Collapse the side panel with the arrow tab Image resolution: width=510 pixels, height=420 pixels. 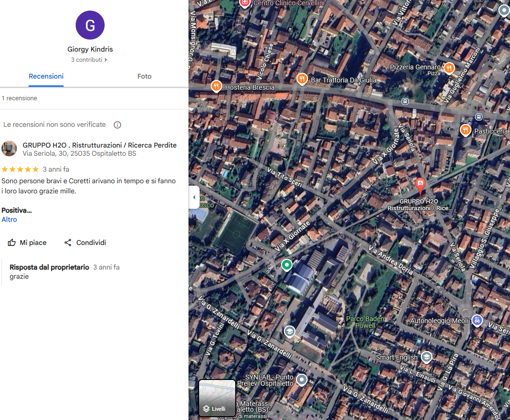click(x=194, y=197)
